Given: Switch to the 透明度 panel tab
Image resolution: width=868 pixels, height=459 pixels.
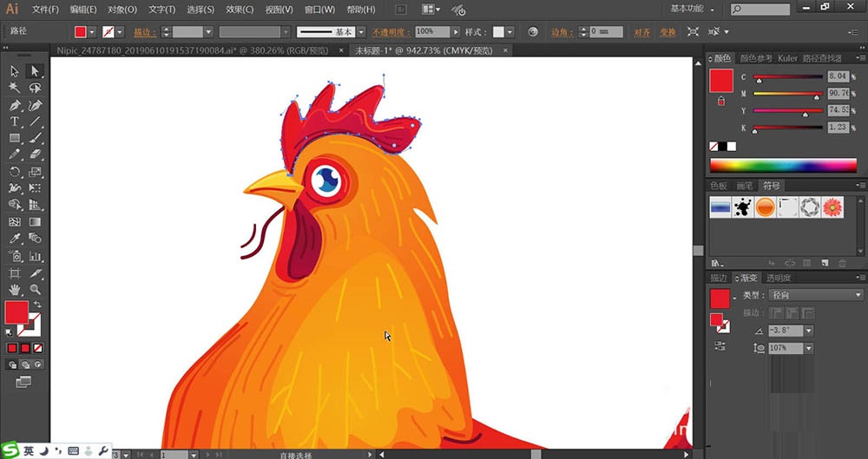Looking at the screenshot, I should (778, 278).
